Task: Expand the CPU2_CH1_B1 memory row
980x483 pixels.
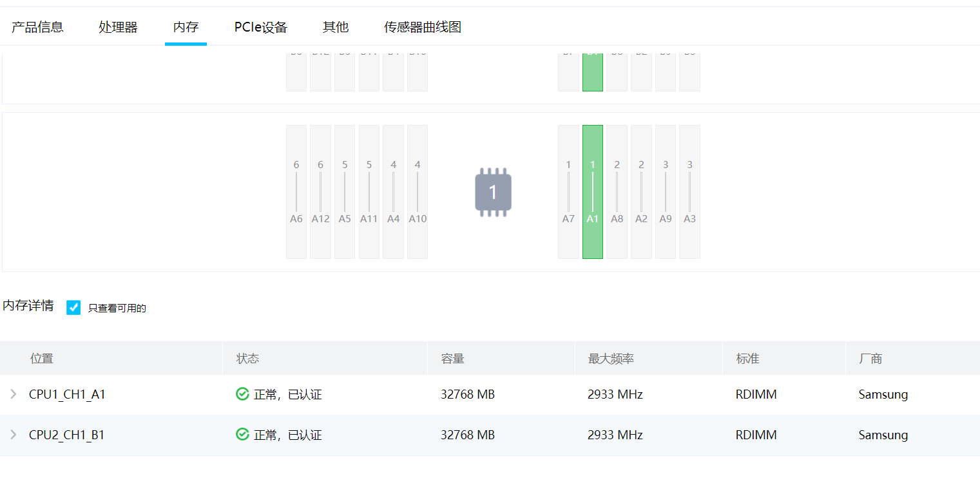Action: pyautogui.click(x=14, y=435)
